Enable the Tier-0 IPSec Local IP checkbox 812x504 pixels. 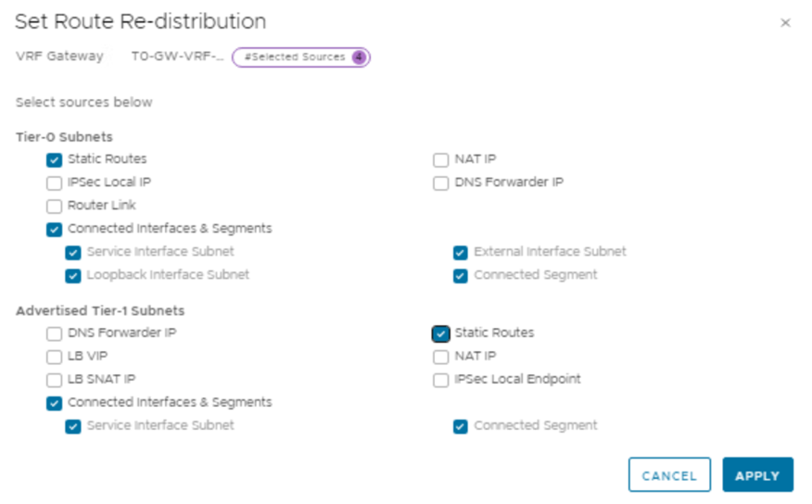[55, 183]
